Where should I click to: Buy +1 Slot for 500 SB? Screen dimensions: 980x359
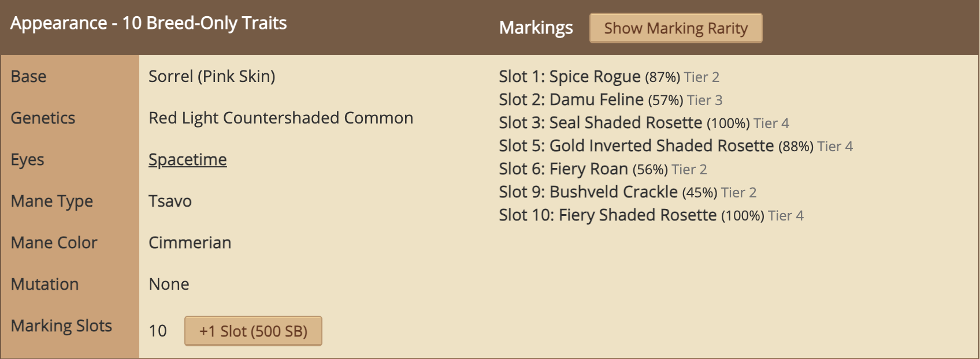click(253, 331)
